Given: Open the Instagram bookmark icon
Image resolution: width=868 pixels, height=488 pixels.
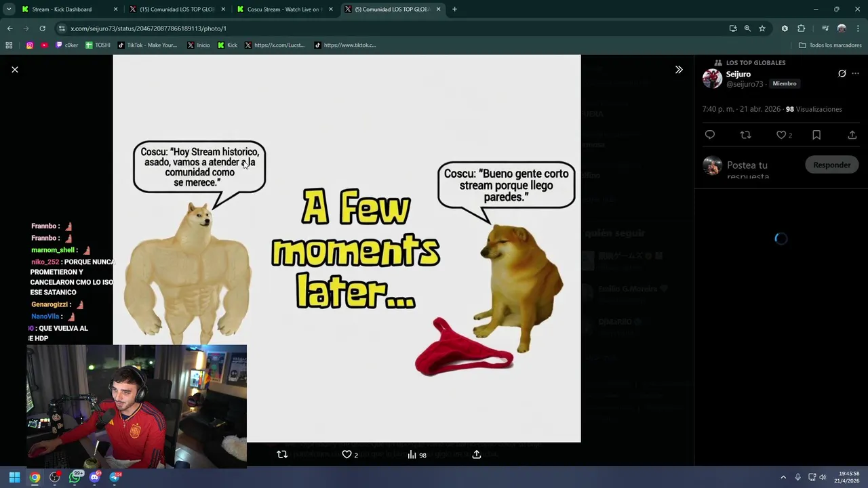Looking at the screenshot, I should [x=30, y=45].
